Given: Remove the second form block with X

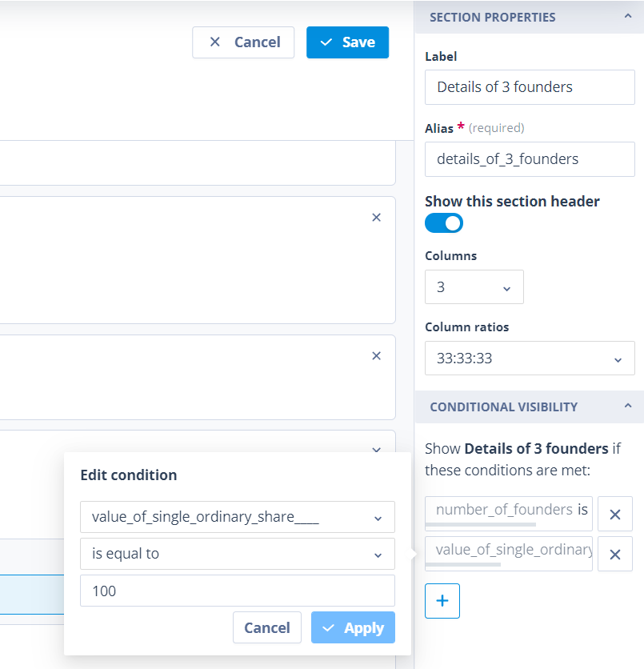Looking at the screenshot, I should pyautogui.click(x=376, y=356).
